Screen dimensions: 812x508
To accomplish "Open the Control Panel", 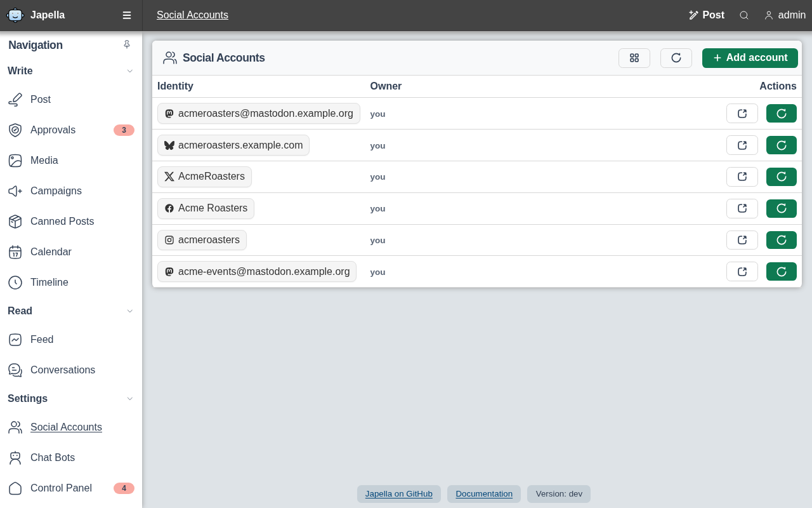I will tap(71, 488).
